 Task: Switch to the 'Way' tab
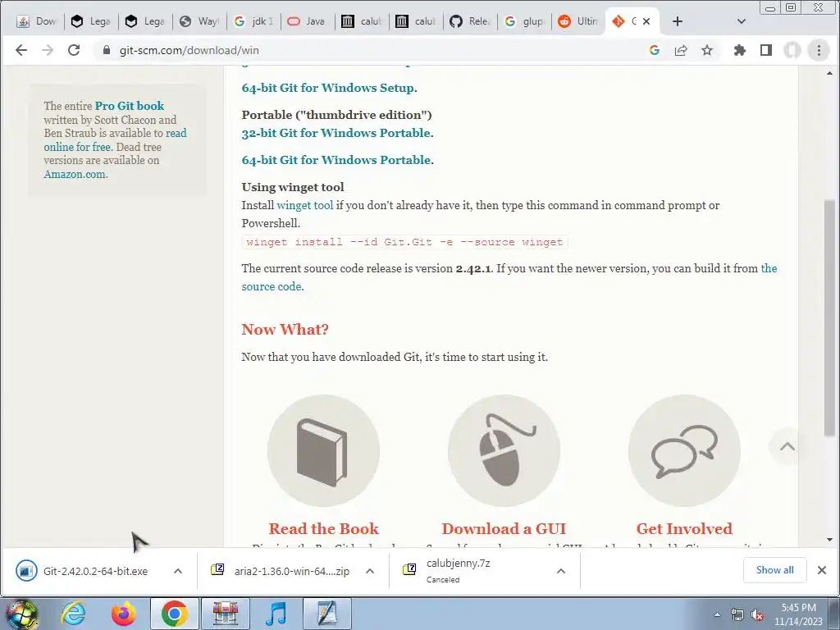[199, 21]
